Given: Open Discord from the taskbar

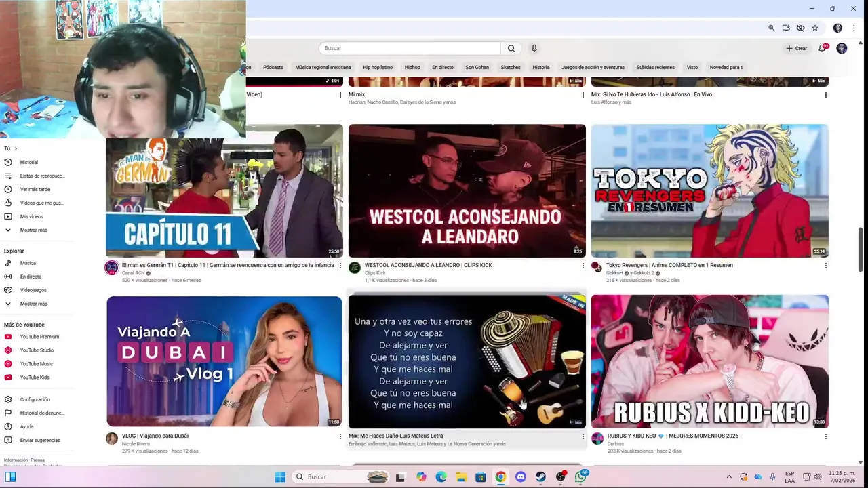Looking at the screenshot, I should click(521, 476).
